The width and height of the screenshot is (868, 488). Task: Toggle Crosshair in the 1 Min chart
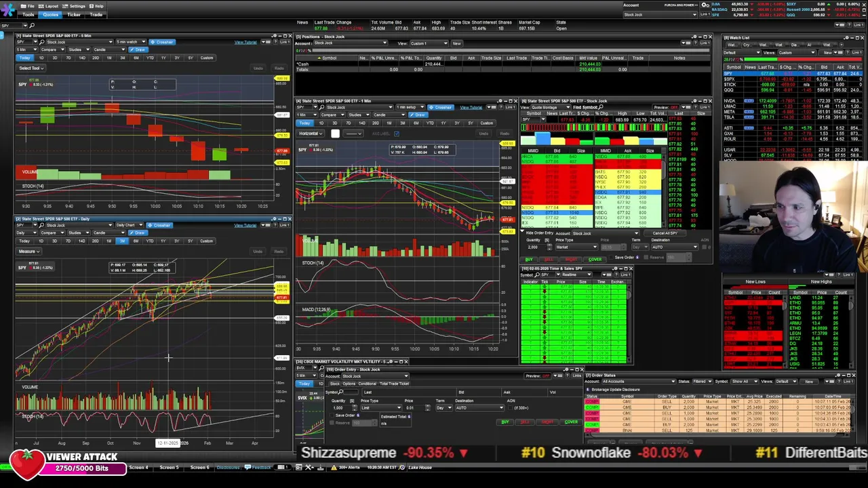[x=441, y=107]
